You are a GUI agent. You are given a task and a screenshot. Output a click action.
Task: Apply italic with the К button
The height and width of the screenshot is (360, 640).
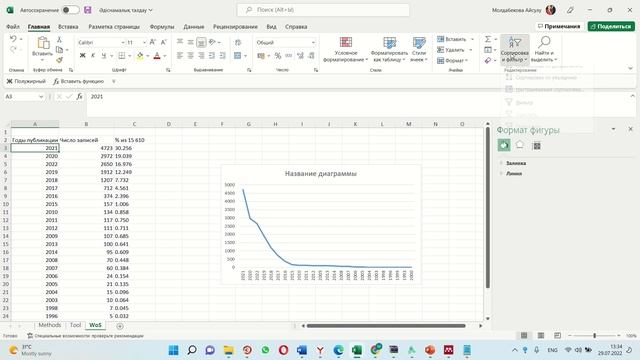(x=93, y=56)
